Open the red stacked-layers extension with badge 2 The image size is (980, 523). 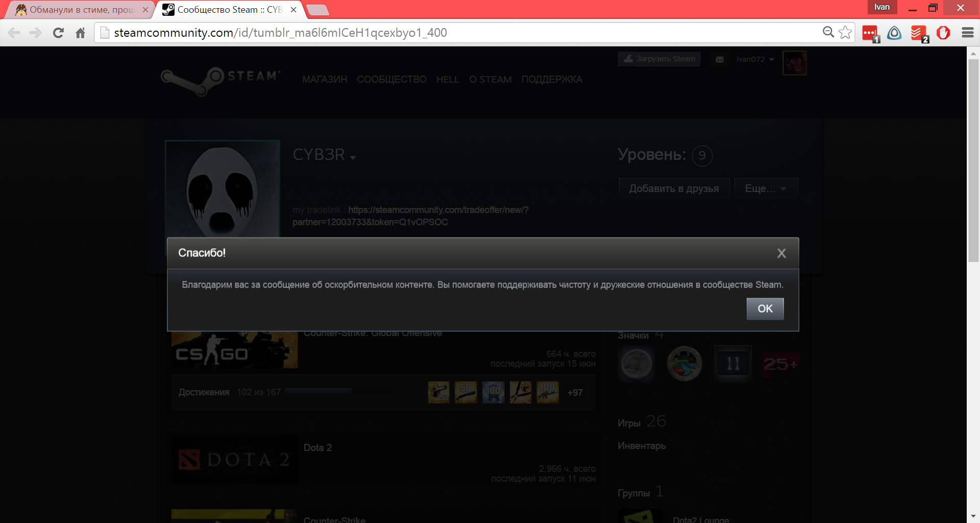(x=919, y=33)
